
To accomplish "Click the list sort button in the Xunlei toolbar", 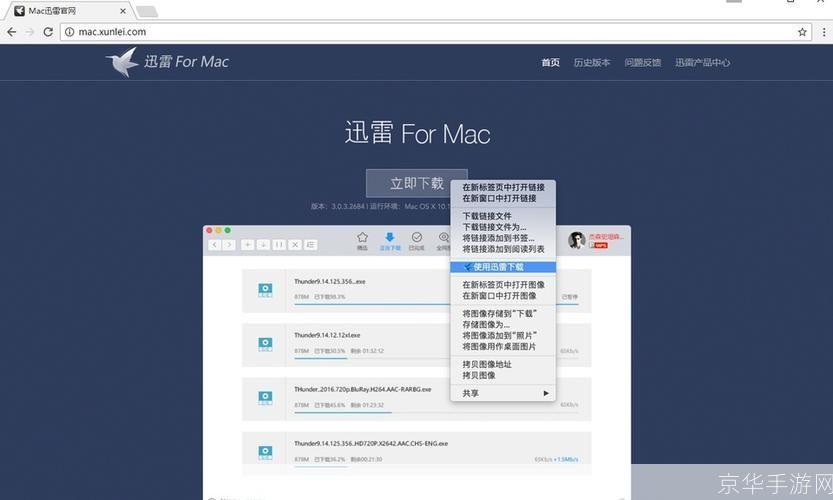I will point(311,244).
